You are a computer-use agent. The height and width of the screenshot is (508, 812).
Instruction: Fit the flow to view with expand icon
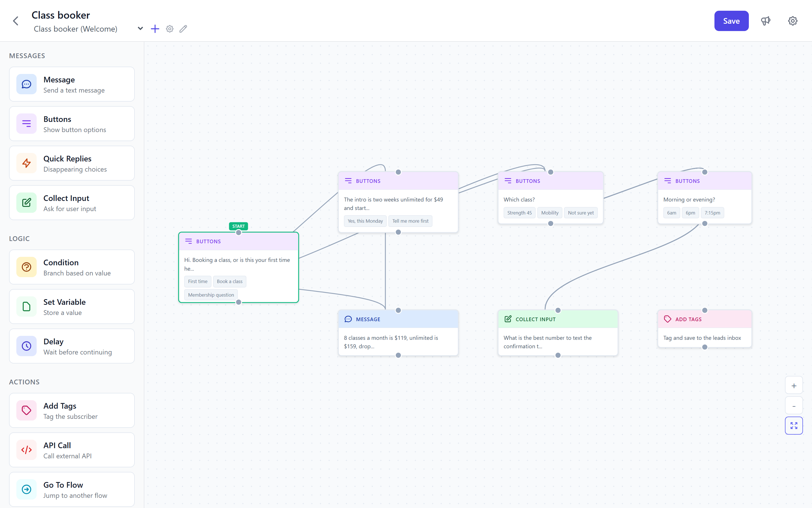point(794,426)
